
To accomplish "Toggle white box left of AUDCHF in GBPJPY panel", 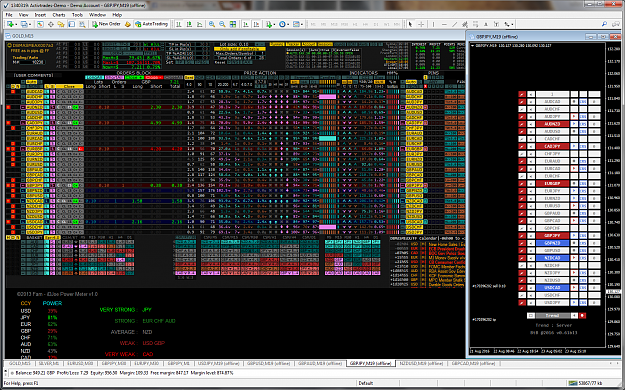I will point(522,109).
